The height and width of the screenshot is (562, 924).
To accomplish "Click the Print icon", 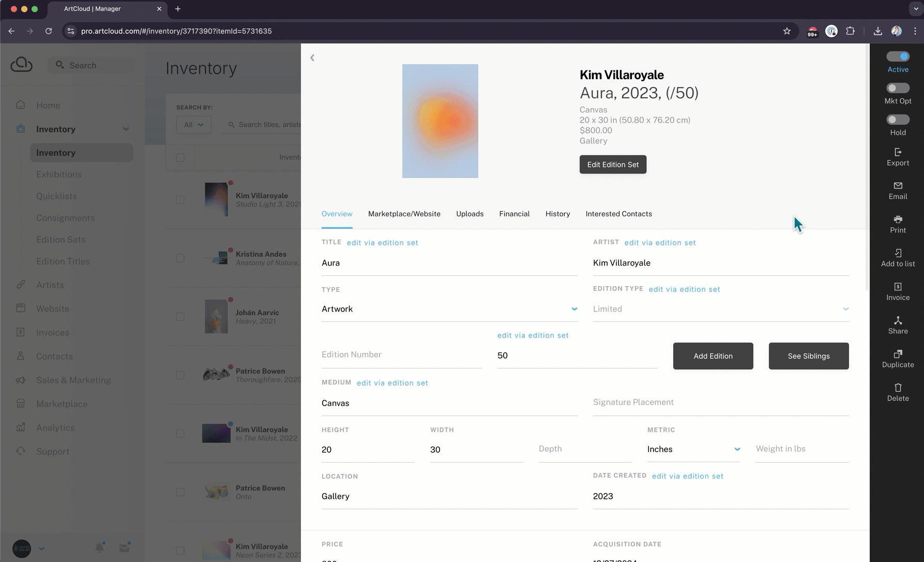I will [x=898, y=219].
